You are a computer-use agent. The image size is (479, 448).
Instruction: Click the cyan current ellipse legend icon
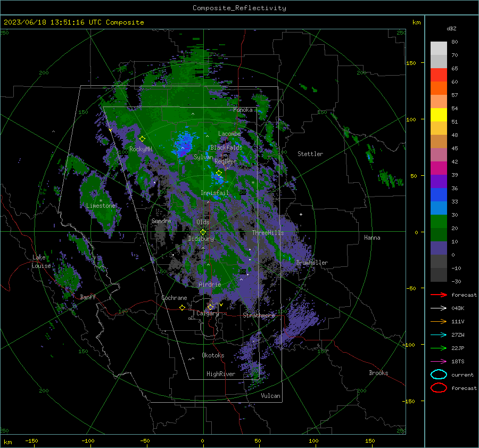coord(439,374)
